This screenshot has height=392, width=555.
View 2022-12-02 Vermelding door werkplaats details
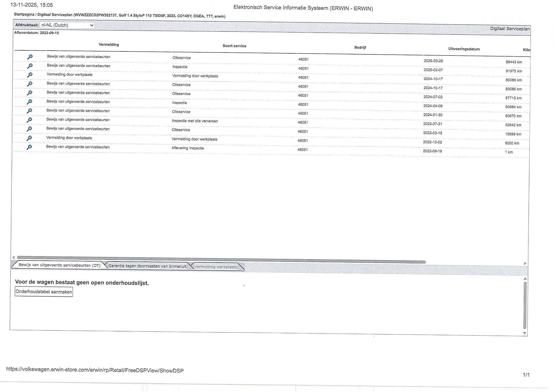pyautogui.click(x=29, y=138)
